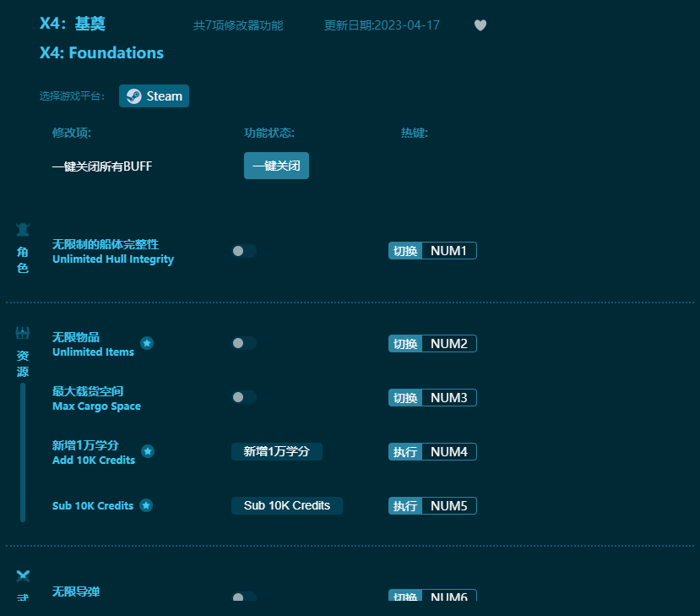Select the 资源 (Resources) category icon
This screenshot has width=700, height=616.
click(x=23, y=332)
